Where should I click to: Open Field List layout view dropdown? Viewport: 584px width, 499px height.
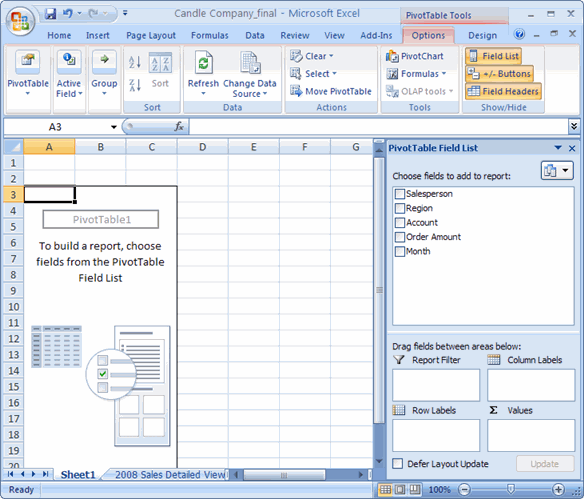click(x=557, y=171)
